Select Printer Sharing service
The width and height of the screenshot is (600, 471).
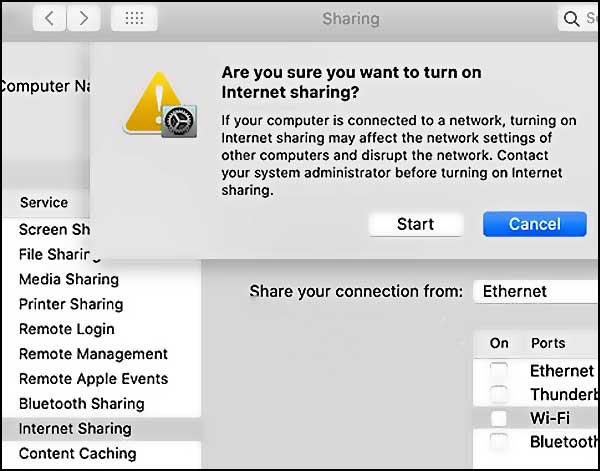(x=71, y=304)
